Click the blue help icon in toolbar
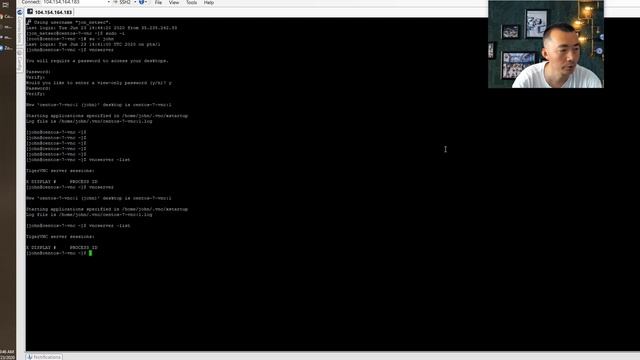The width and height of the screenshot is (640, 360). click(141, 2)
